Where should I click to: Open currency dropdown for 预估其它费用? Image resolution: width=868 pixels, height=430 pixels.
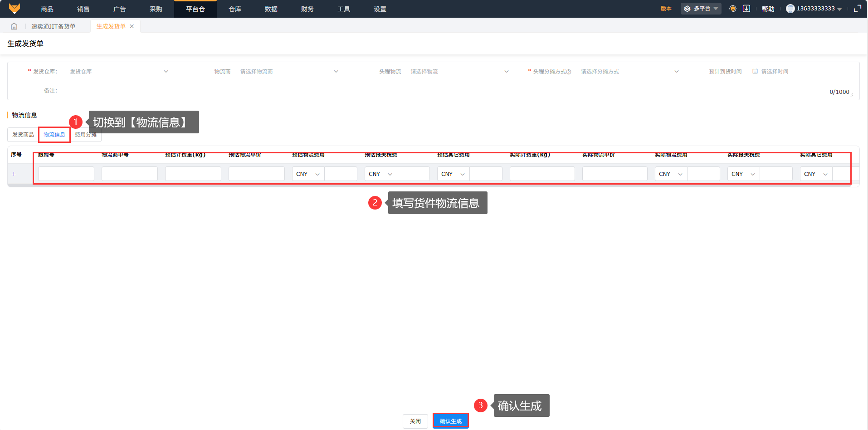pyautogui.click(x=454, y=174)
